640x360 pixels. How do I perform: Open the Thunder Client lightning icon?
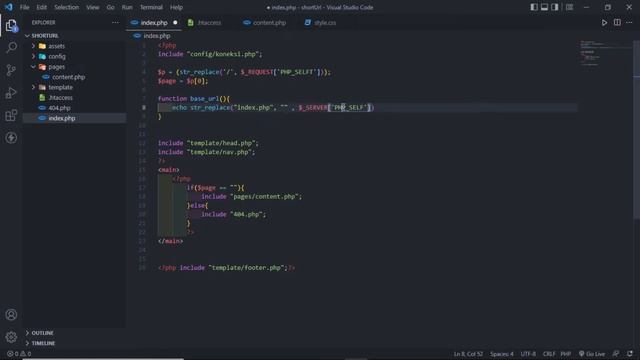tap(11, 138)
